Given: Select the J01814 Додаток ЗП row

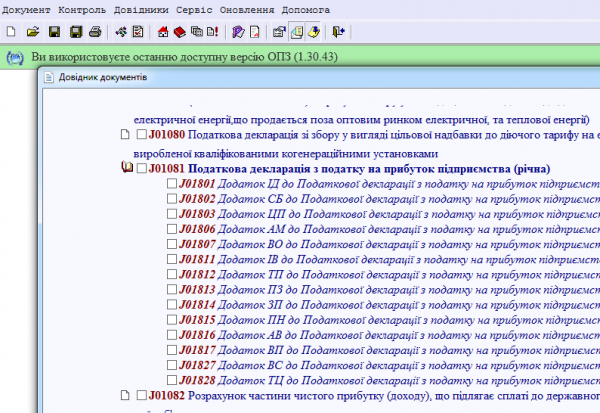Looking at the screenshot, I should (x=389, y=305).
